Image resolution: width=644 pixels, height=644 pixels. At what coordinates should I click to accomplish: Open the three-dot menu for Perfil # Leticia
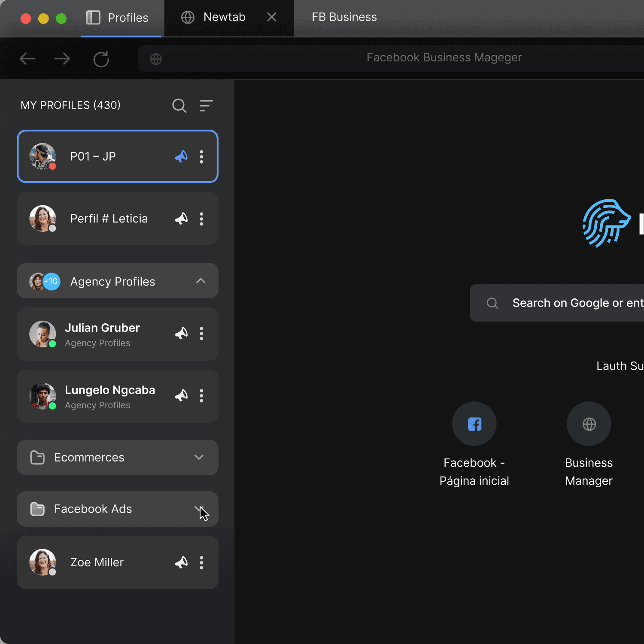[x=201, y=219]
